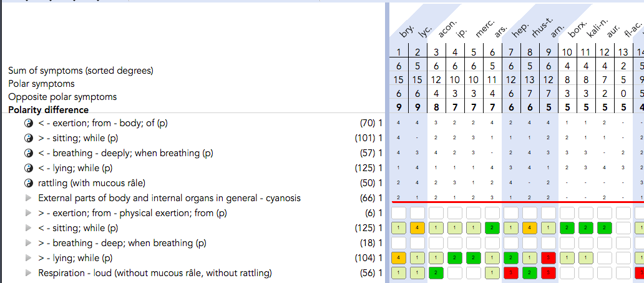Click orange 4 cell for lyc. sitting row
The image size is (644, 283).
(x=417, y=228)
